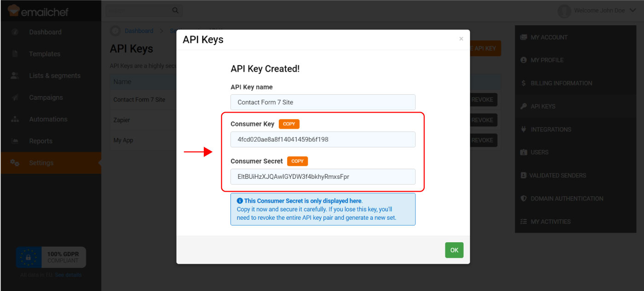Click the API Keys key icon
Screen dimensions: 644x291
523,106
